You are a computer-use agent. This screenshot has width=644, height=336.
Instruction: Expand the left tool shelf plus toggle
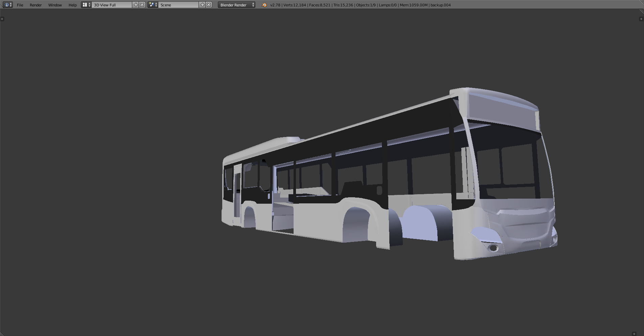click(2, 19)
